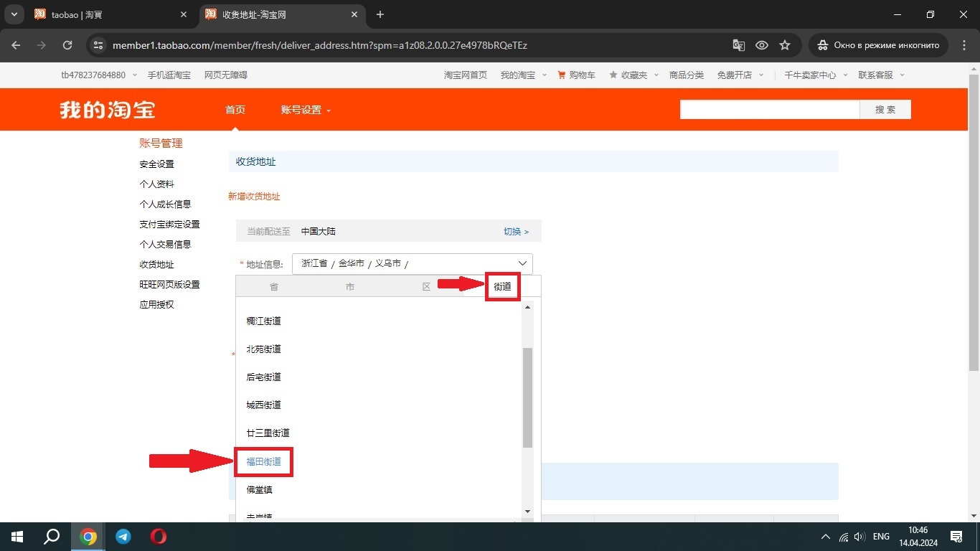Screen dimensions: 980x551
Task: Expand the 千牛卖家中心 menu
Action: [x=816, y=75]
